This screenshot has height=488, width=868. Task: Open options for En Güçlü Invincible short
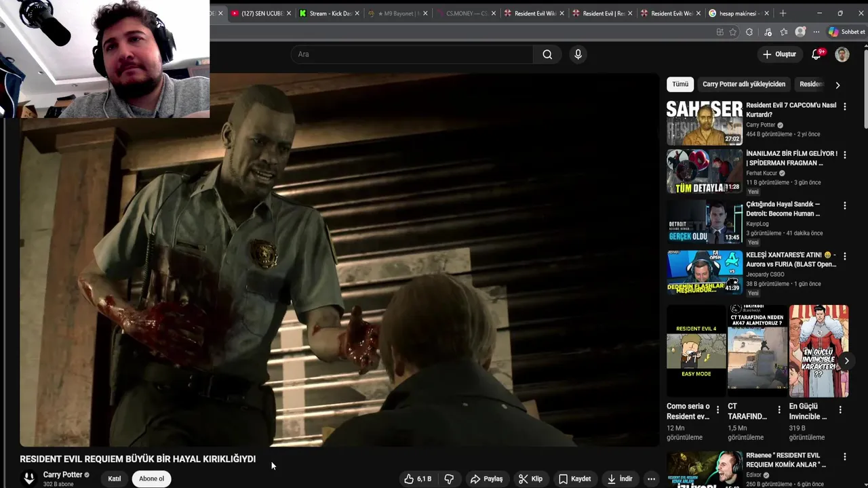(x=840, y=410)
